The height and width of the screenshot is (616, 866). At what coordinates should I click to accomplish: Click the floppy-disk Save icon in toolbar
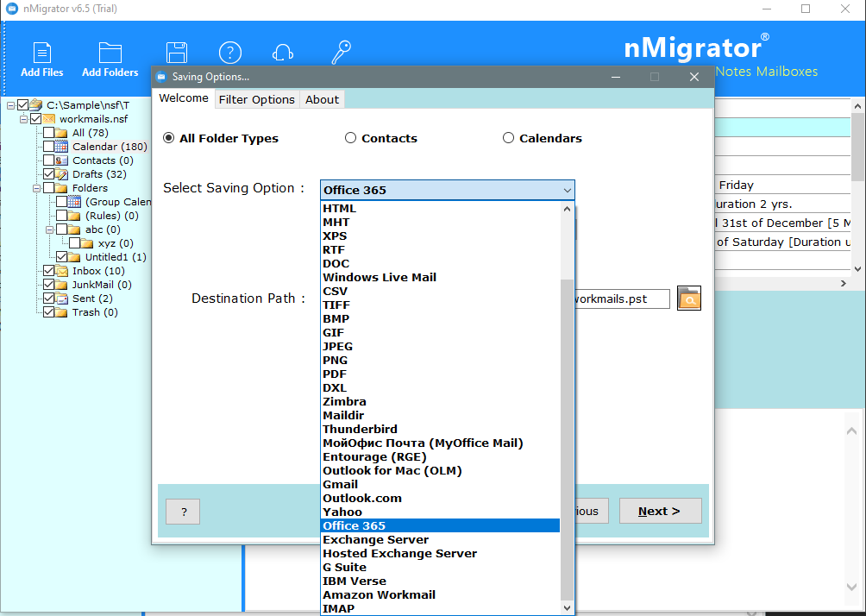coord(177,53)
